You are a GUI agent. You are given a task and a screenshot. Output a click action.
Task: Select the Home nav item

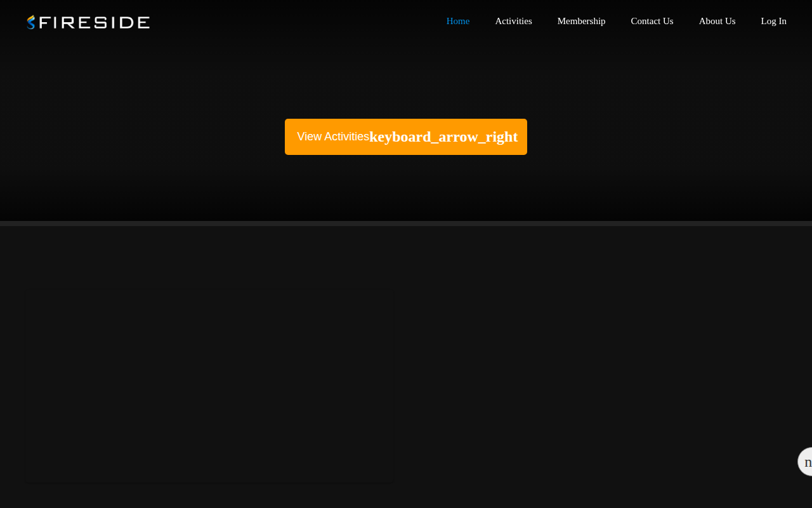tap(458, 21)
